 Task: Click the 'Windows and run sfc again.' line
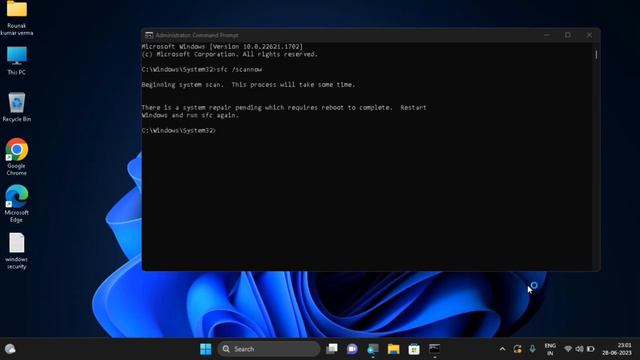190,115
